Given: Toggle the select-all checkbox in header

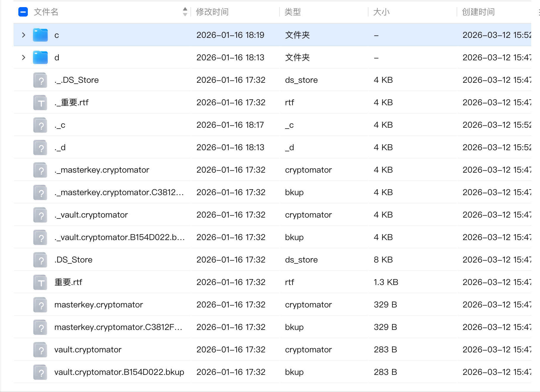Looking at the screenshot, I should (x=23, y=12).
